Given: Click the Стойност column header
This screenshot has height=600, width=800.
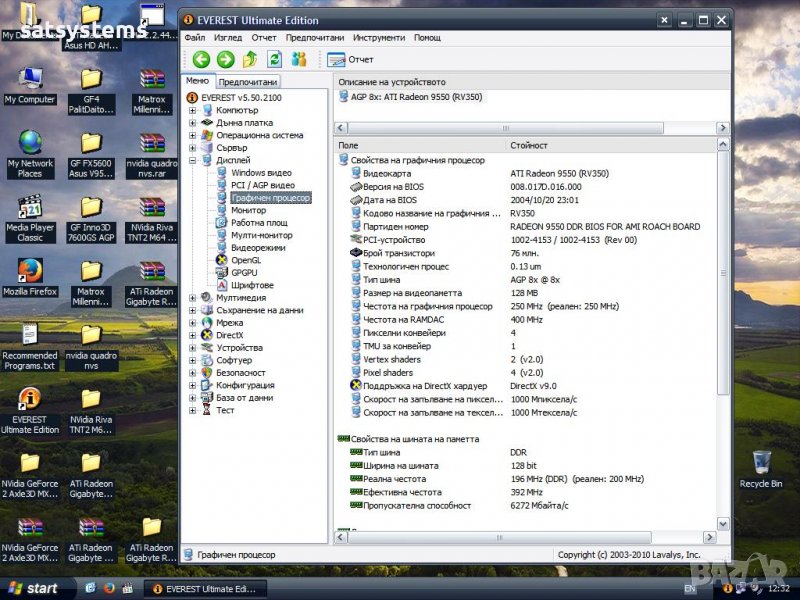Looking at the screenshot, I should click(x=529, y=146).
